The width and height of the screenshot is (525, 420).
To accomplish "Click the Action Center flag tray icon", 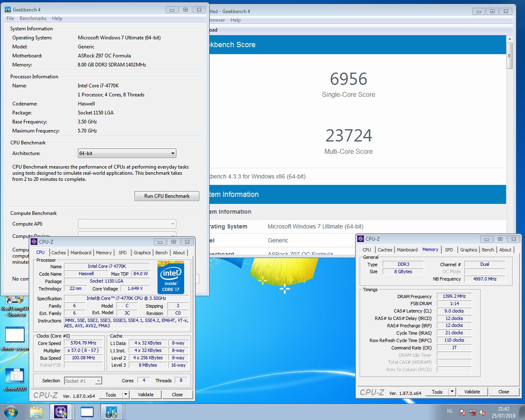I will [463, 412].
